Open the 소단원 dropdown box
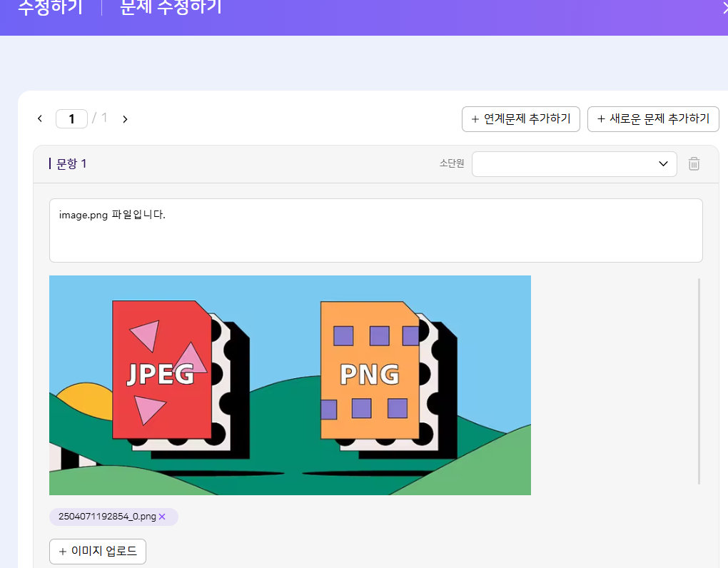The width and height of the screenshot is (728, 568). [564, 164]
